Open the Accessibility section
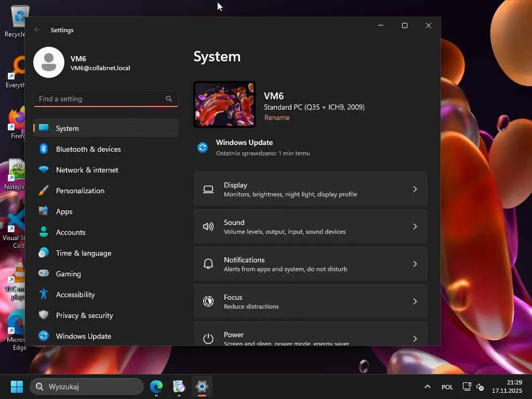This screenshot has width=532, height=399. click(x=106, y=294)
